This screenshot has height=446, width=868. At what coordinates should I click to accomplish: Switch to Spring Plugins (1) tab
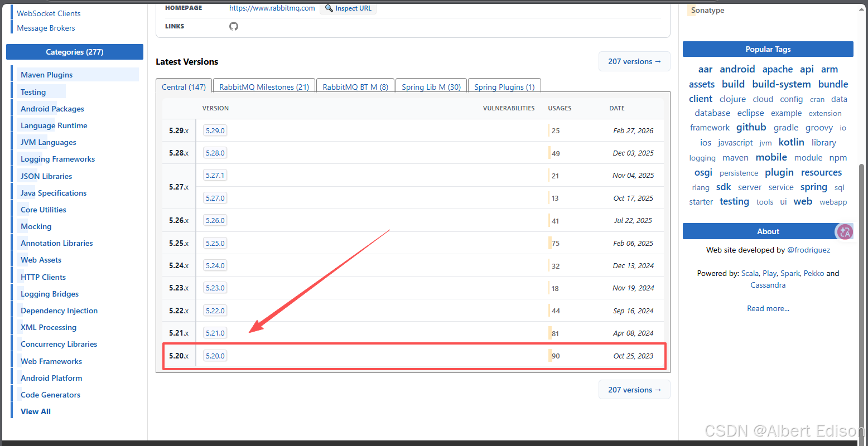pos(504,87)
